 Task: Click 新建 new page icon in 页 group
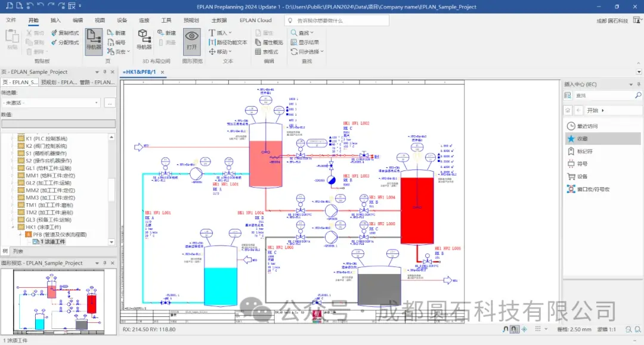110,33
